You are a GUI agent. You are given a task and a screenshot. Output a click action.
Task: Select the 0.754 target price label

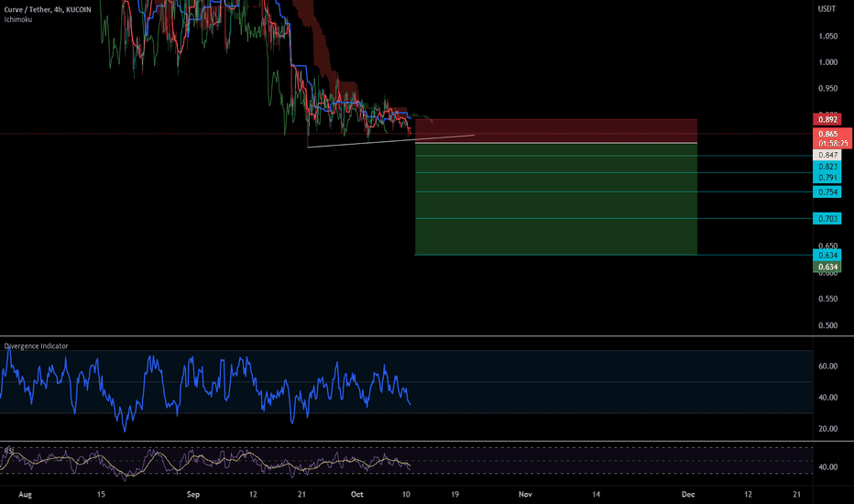tap(827, 192)
